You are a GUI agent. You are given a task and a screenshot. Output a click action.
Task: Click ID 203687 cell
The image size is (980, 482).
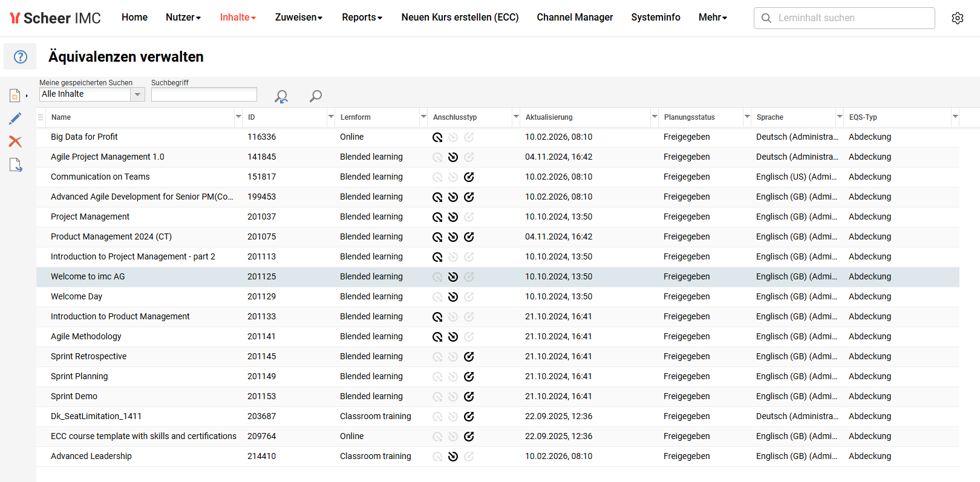[x=261, y=416]
